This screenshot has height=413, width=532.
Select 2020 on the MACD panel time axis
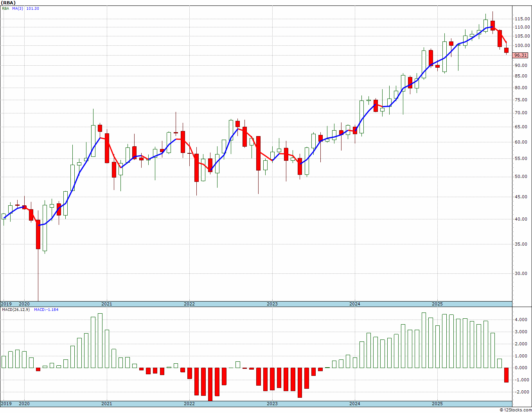point(24,404)
